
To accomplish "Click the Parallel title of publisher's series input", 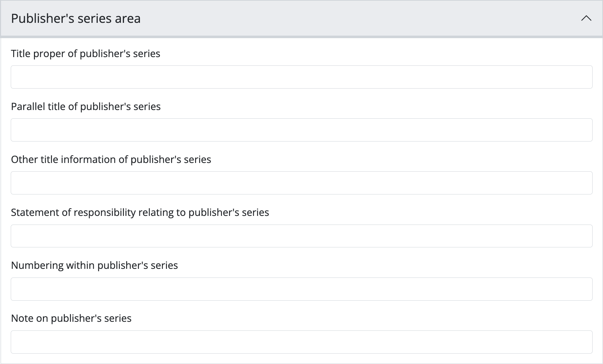I will pyautogui.click(x=301, y=130).
